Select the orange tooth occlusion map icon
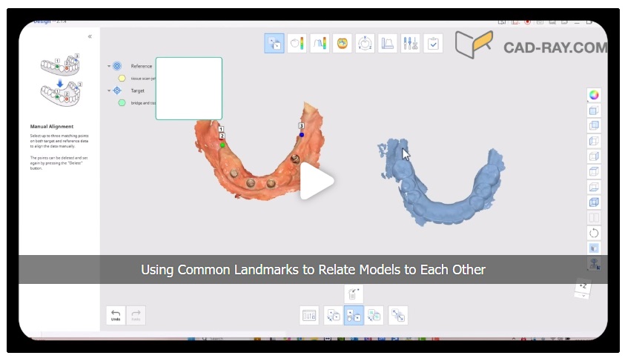Screen dimensions: 625x364 click(x=342, y=43)
